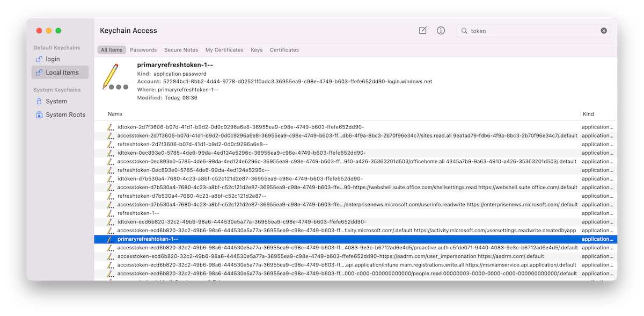
Task: Clear the search field with the x icon
Action: (x=604, y=31)
